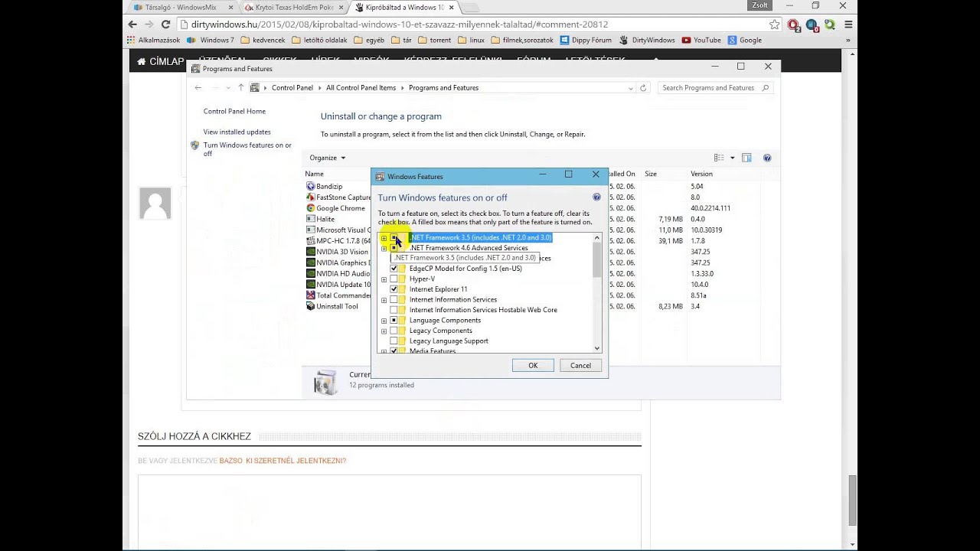Click Chrome back arrow
This screenshot has width=980, height=551.
tap(132, 24)
